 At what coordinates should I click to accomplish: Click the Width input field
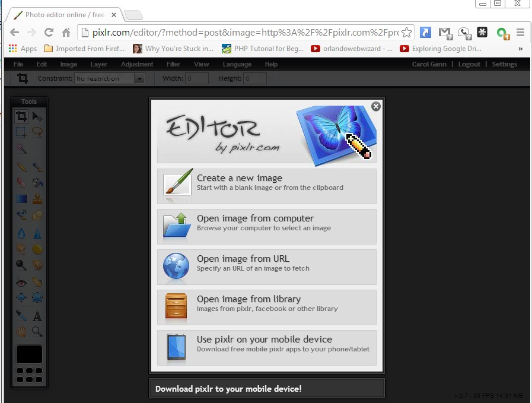pos(196,78)
